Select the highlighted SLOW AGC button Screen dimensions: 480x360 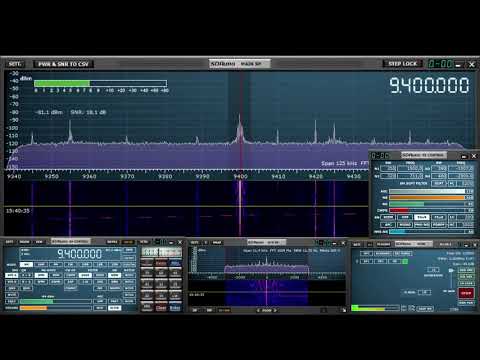(115, 308)
